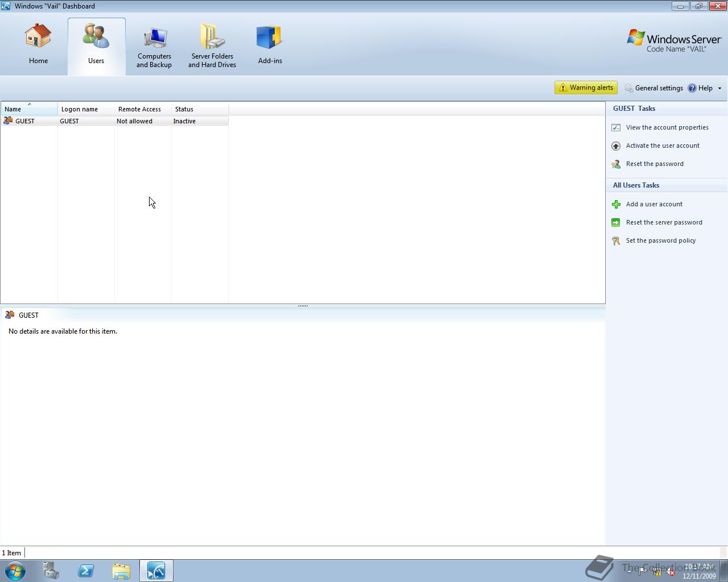
Task: Click the View the account properties icon
Action: (x=616, y=127)
